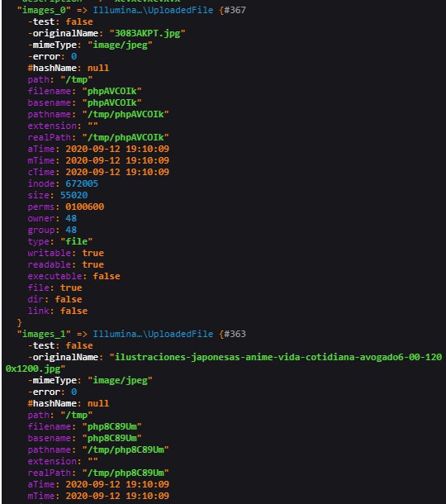The width and height of the screenshot is (446, 504).
Task: Select the error value 0 under images_1
Action: 74,392
